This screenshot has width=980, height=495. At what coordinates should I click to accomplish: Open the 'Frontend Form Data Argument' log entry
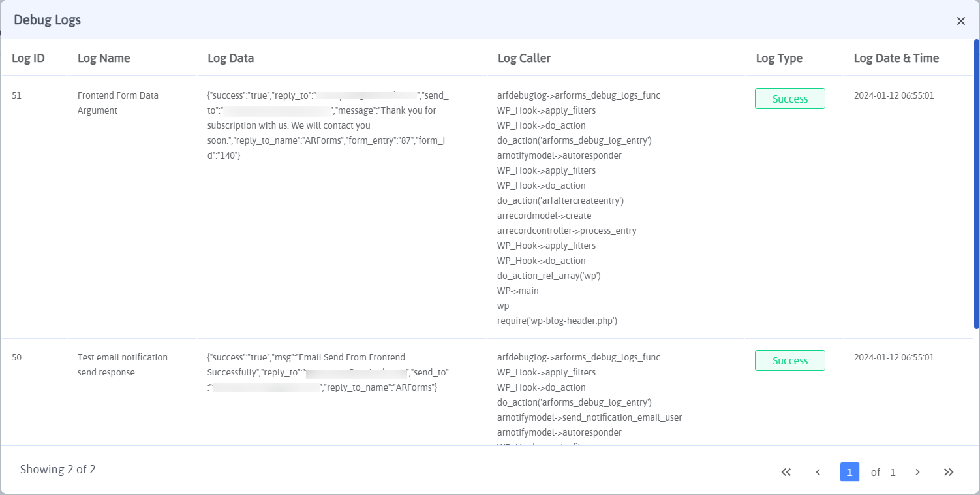117,103
